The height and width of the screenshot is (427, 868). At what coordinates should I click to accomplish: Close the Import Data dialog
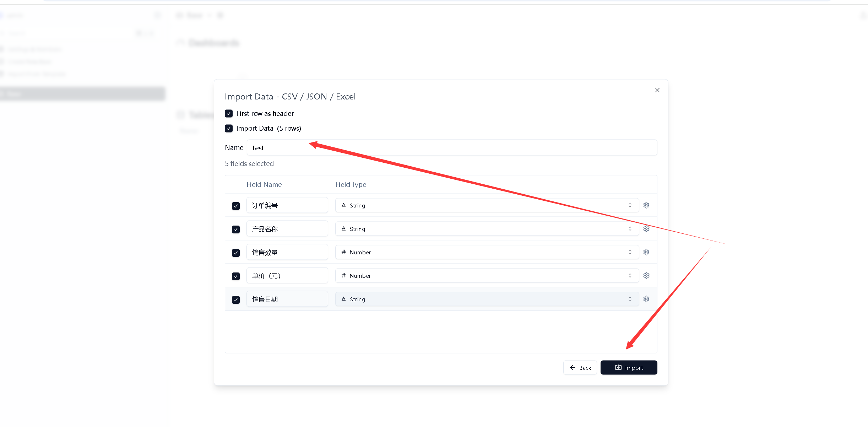(x=657, y=90)
